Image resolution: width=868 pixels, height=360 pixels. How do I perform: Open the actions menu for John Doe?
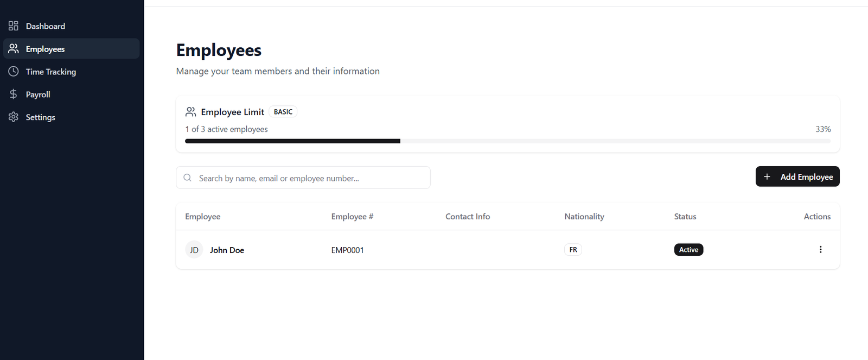820,250
